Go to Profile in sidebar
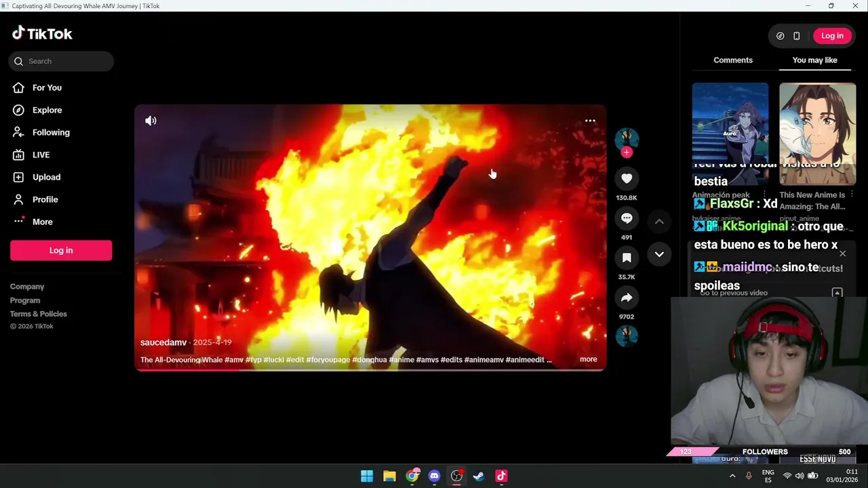 pyautogui.click(x=45, y=199)
